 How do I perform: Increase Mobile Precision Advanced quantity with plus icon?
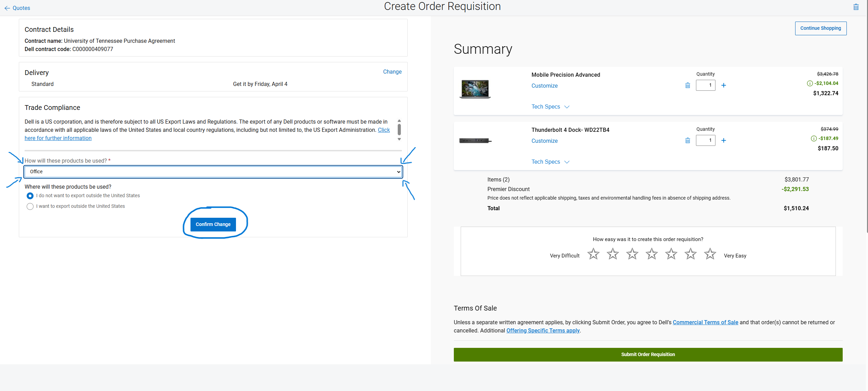[x=724, y=85]
